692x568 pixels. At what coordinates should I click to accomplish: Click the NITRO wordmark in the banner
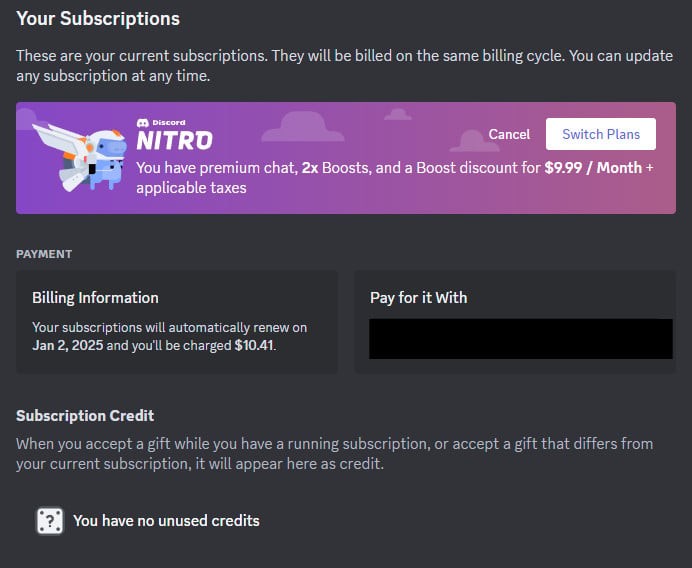coord(174,141)
